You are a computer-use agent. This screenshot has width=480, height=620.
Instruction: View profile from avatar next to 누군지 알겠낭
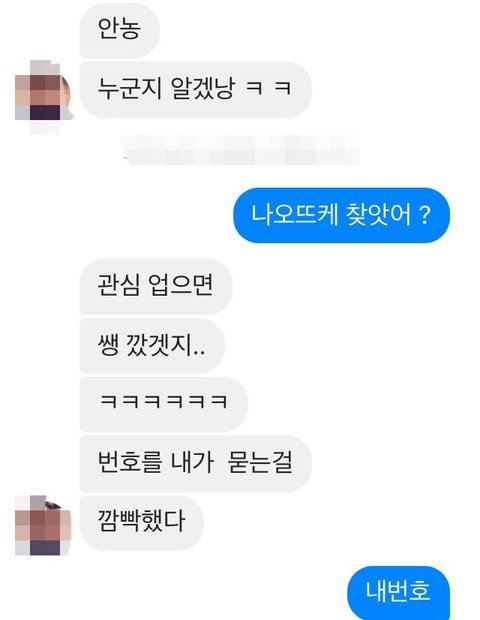click(x=43, y=96)
